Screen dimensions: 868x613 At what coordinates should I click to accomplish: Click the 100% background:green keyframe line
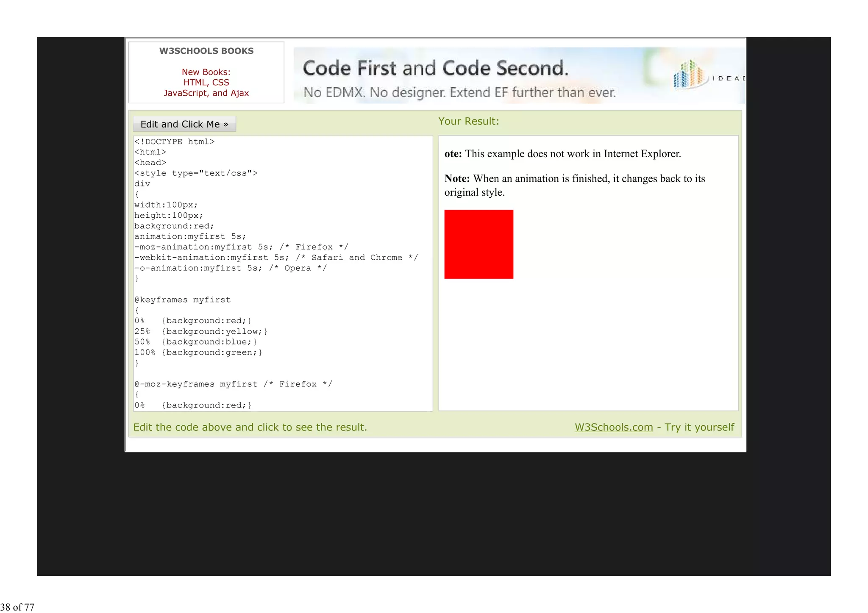198,352
